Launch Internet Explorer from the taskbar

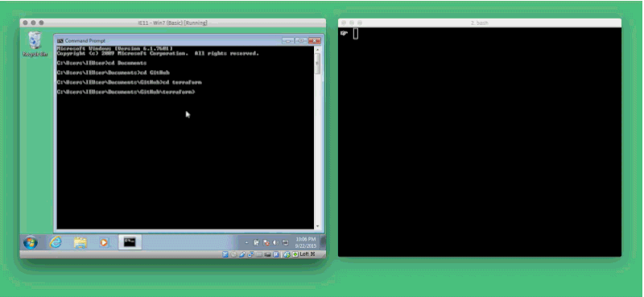[56, 242]
